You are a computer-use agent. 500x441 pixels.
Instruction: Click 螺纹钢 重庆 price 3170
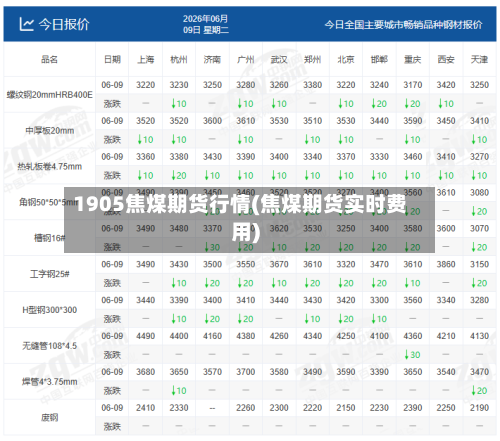coord(413,85)
